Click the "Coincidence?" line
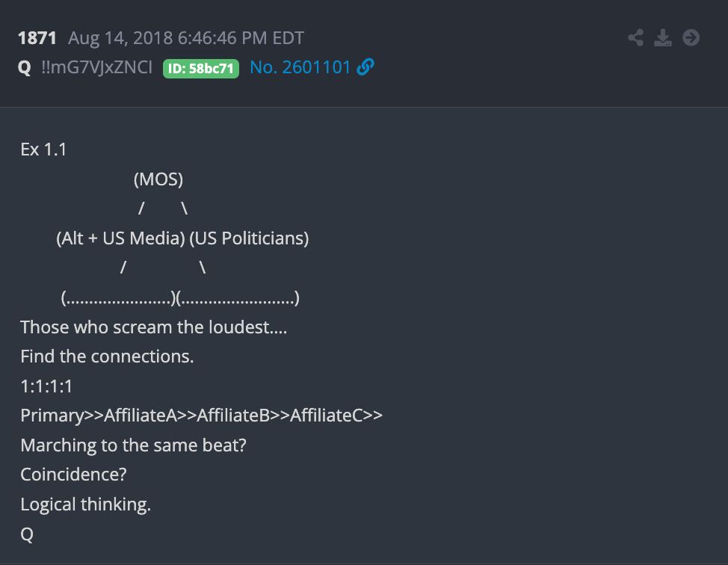728x565 pixels. (73, 475)
